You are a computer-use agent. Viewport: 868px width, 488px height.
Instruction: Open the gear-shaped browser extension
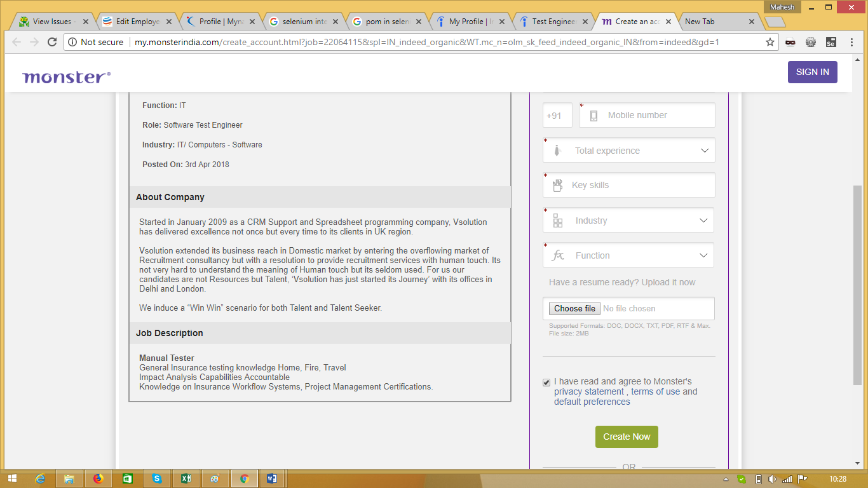[x=811, y=43]
